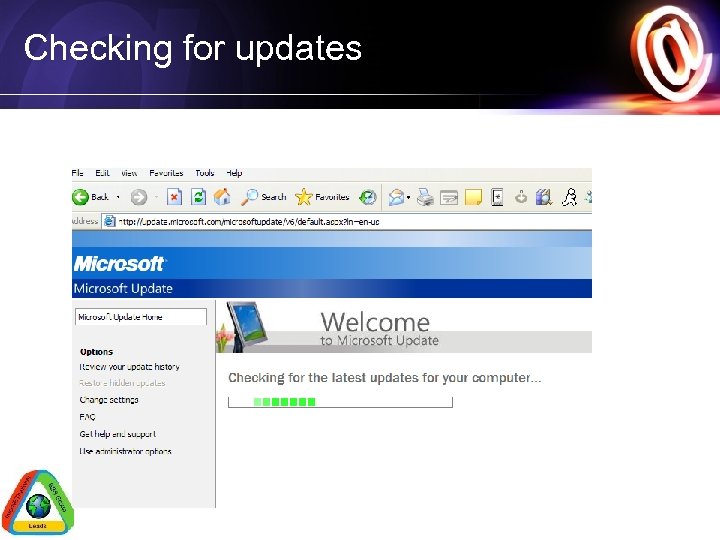Print the page with the printer icon
Viewport: 720px width, 540px height.
425,197
